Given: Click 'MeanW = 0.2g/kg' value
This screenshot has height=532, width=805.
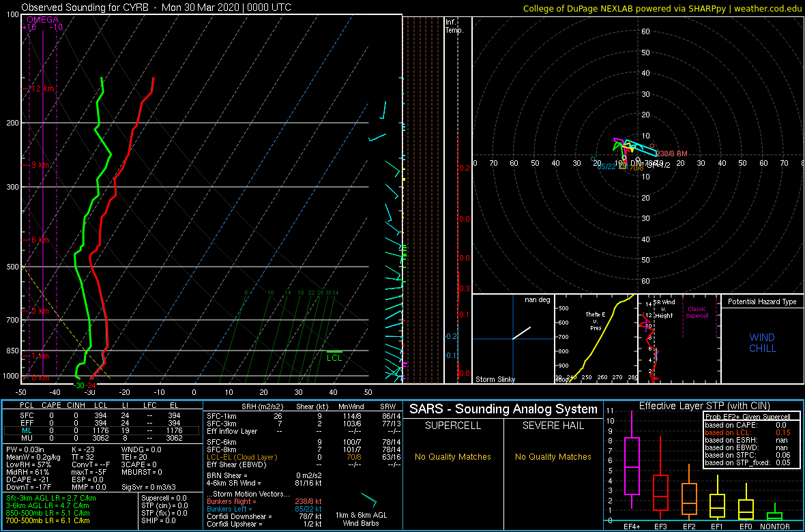Looking at the screenshot, I should point(33,458).
